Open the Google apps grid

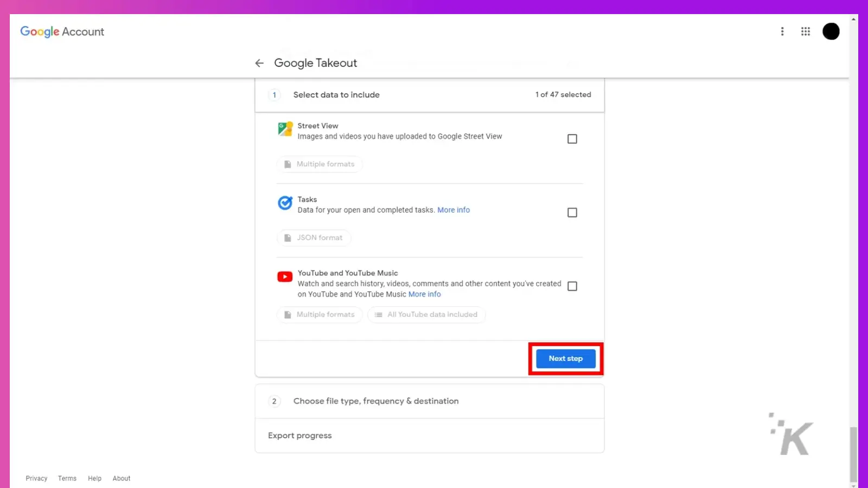806,31
